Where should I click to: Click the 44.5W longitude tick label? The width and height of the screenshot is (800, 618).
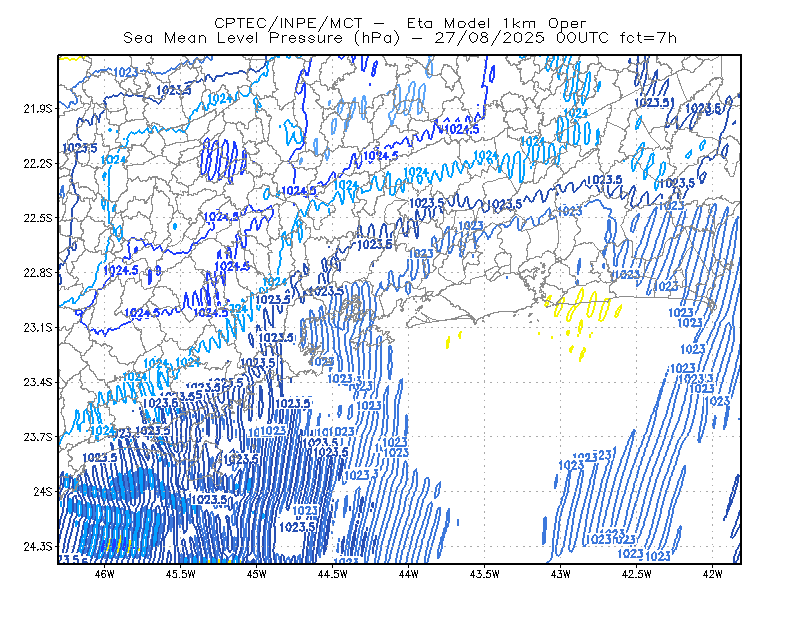point(333,574)
